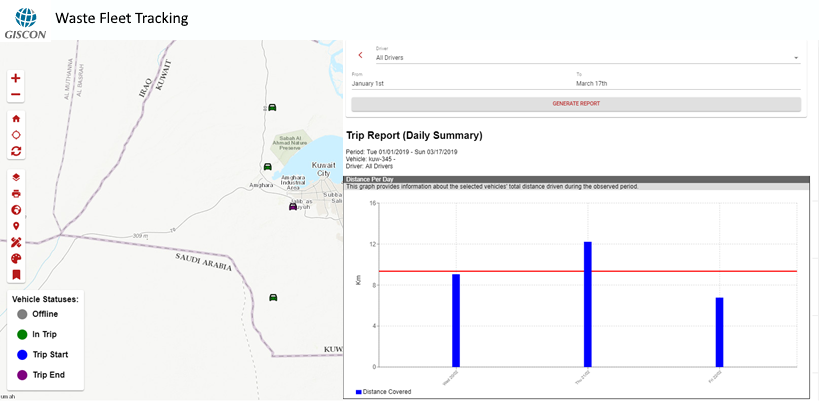Select the location pin tool
This screenshot has width=819, height=402.
[x=16, y=226]
